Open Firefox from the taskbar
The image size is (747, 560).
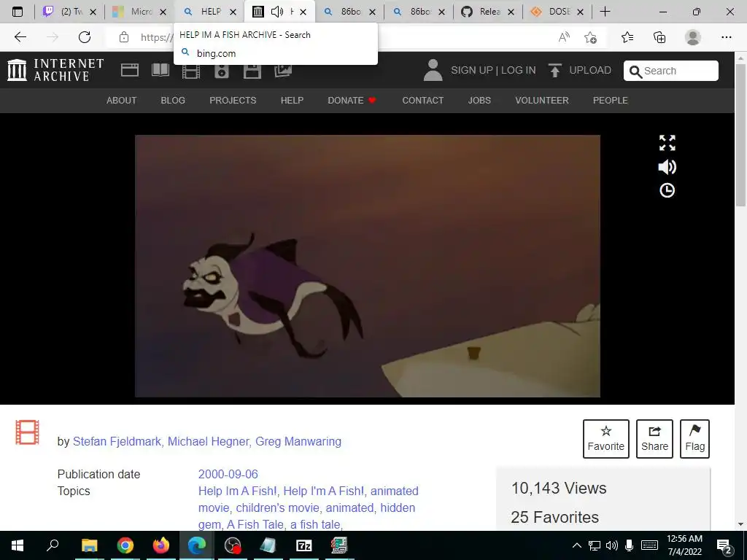pyautogui.click(x=161, y=545)
